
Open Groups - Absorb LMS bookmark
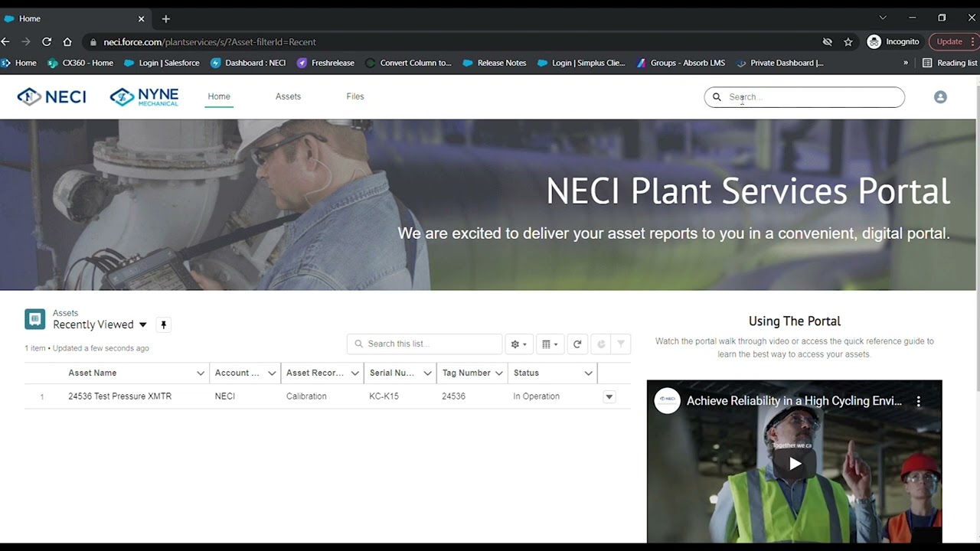tap(681, 63)
